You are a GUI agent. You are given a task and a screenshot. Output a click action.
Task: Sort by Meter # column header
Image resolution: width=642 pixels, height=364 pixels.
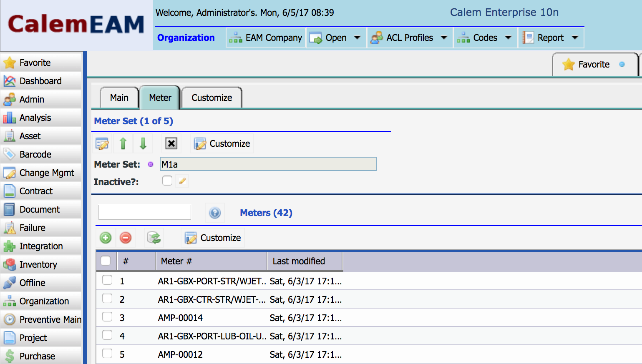[211, 261]
